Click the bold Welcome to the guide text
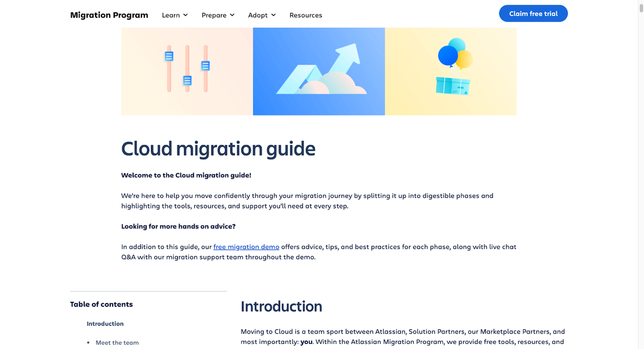The height and width of the screenshot is (349, 644). coord(186,175)
